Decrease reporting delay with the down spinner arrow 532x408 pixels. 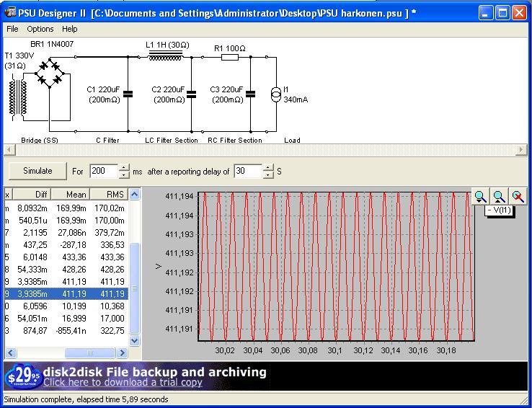pyautogui.click(x=268, y=175)
